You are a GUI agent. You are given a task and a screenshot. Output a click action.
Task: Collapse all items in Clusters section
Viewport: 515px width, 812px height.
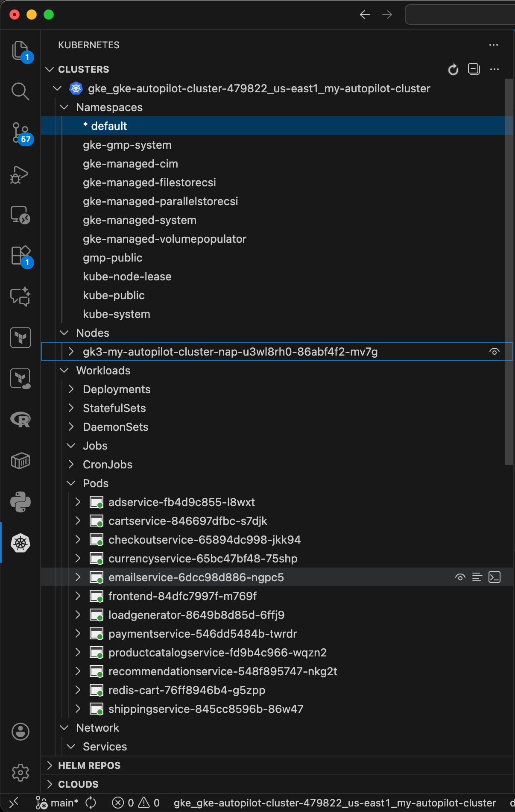point(474,69)
